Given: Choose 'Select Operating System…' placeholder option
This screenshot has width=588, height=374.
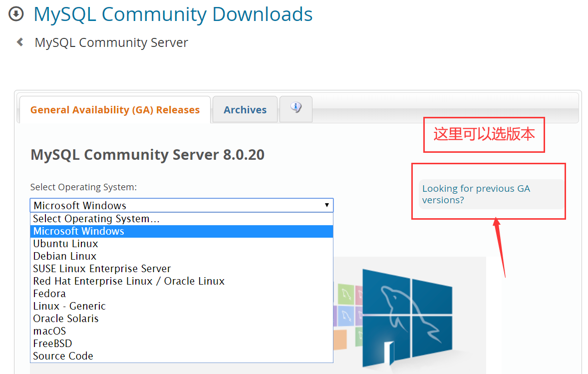Looking at the screenshot, I should [x=182, y=219].
